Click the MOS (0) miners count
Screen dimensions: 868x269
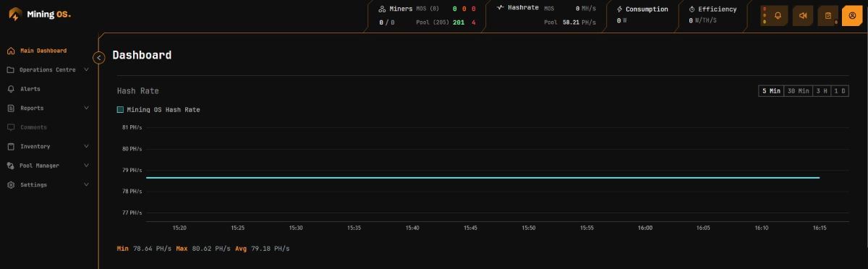(428, 9)
